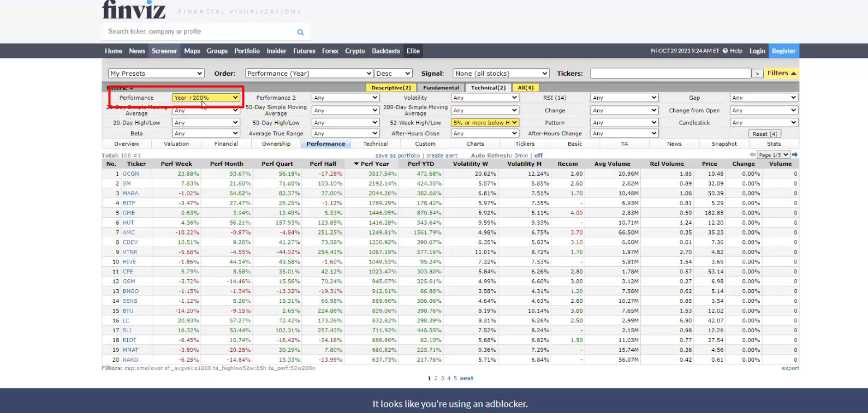Go to results page 2
The height and width of the screenshot is (413, 868).
(x=436, y=378)
